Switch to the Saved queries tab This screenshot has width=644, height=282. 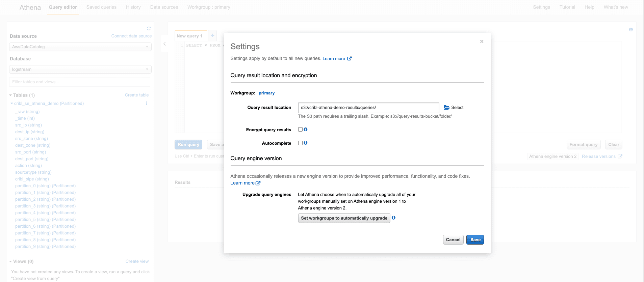[x=101, y=7]
